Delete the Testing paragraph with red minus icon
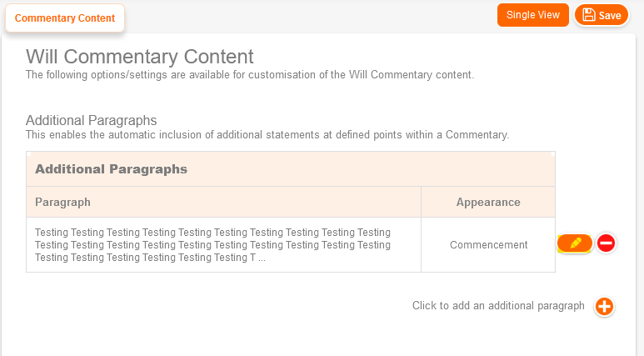Image resolution: width=644 pixels, height=356 pixels. pyautogui.click(x=607, y=243)
